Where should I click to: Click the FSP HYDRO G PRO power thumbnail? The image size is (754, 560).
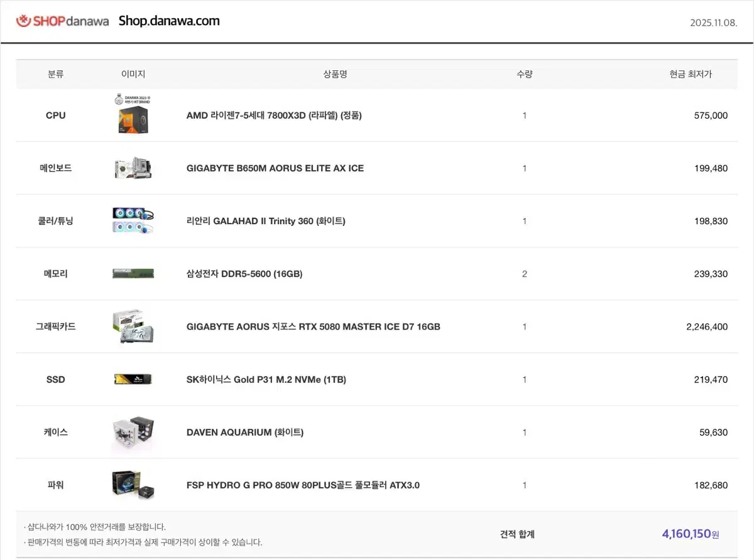pos(133,485)
